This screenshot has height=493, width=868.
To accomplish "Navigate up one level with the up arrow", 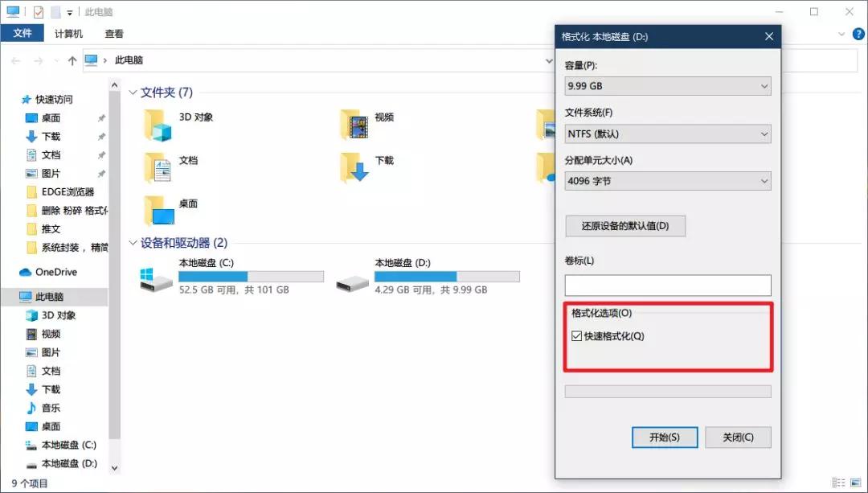I will tap(72, 60).
